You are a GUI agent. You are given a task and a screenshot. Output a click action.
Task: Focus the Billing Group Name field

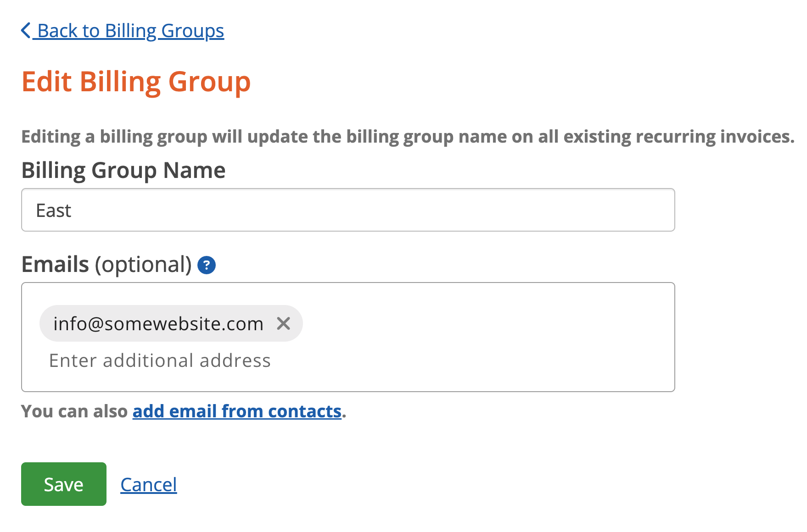coord(348,210)
